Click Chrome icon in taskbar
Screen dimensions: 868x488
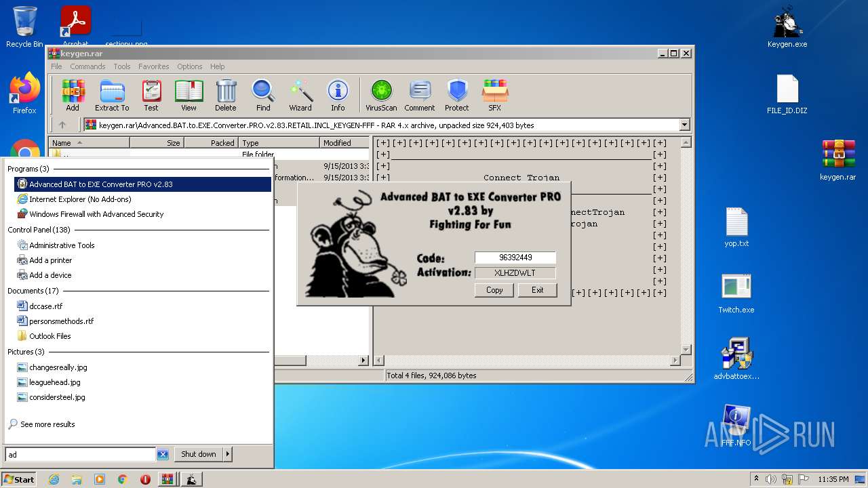[x=123, y=479]
